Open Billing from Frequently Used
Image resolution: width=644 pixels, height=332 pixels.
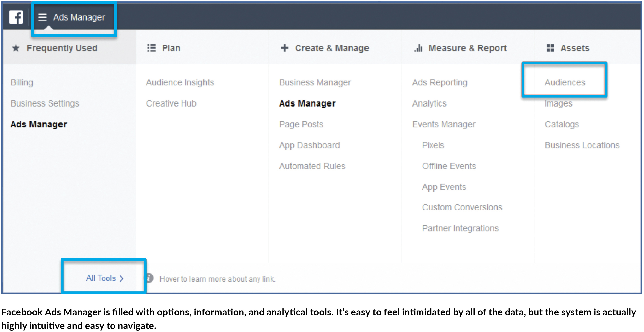[22, 83]
